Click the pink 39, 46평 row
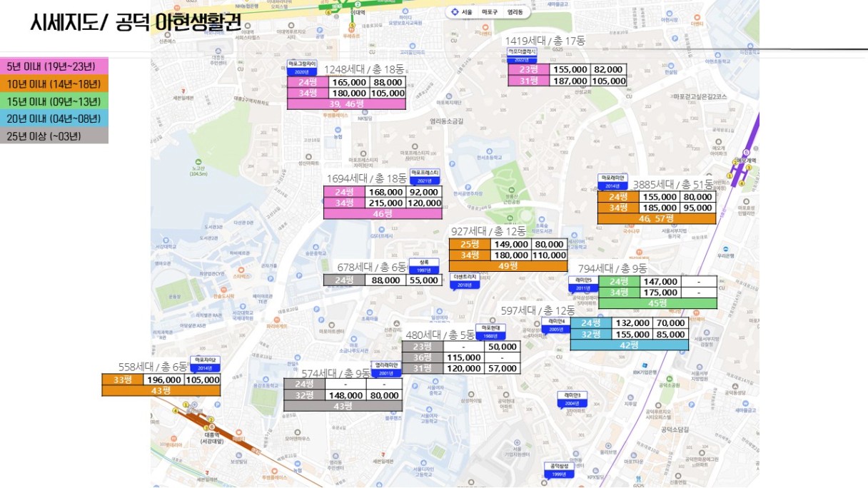The height and width of the screenshot is (488, 868). pos(346,104)
